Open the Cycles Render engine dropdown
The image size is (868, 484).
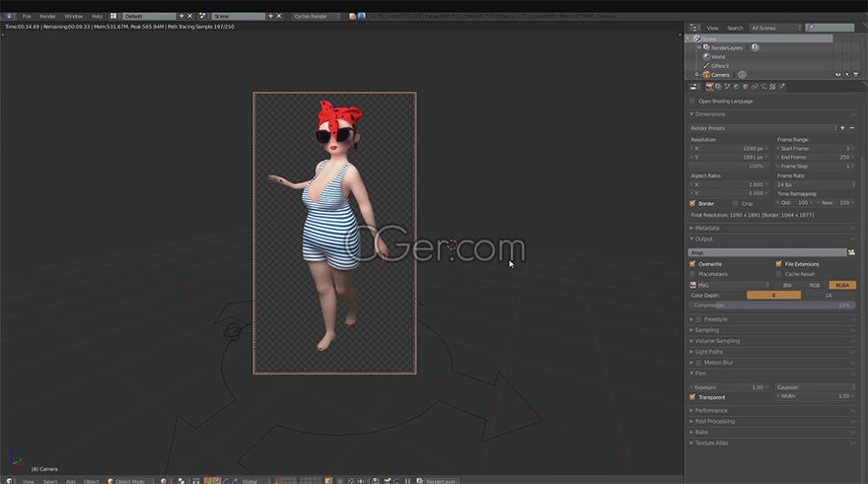click(317, 16)
